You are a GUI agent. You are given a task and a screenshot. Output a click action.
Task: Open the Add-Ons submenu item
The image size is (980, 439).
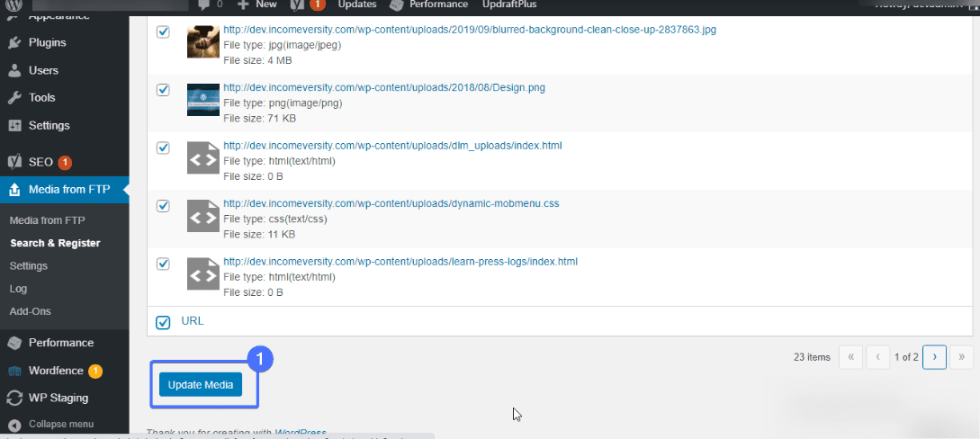point(30,311)
